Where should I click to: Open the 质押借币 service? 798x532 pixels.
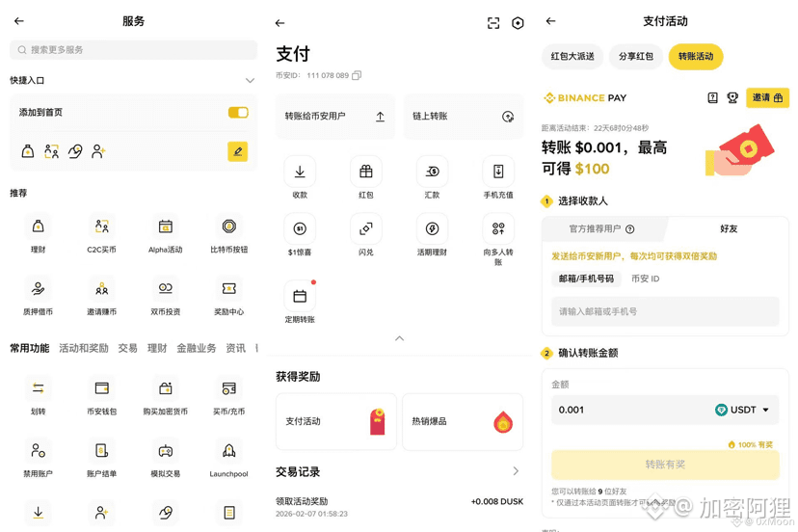click(39, 296)
